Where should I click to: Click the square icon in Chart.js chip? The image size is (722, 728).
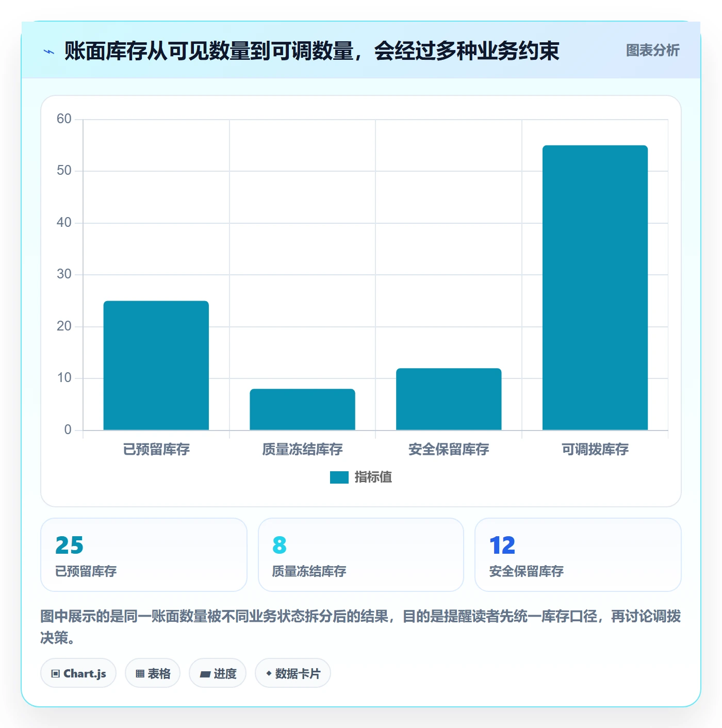click(x=56, y=674)
